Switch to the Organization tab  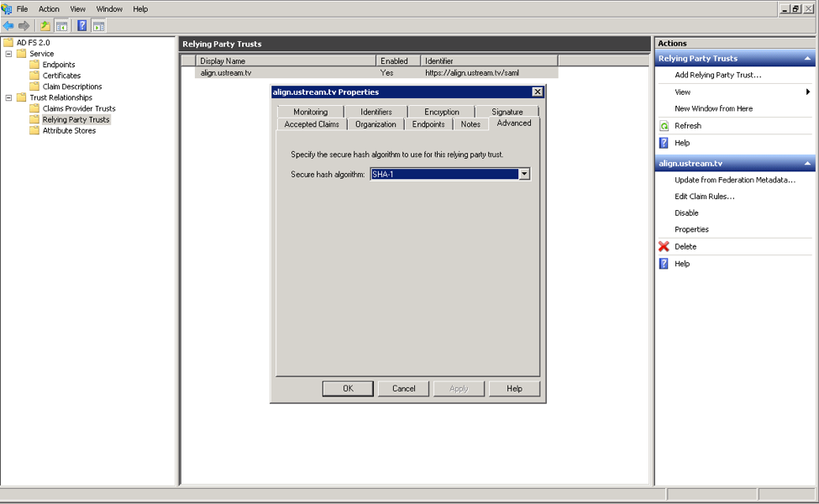tap(375, 124)
